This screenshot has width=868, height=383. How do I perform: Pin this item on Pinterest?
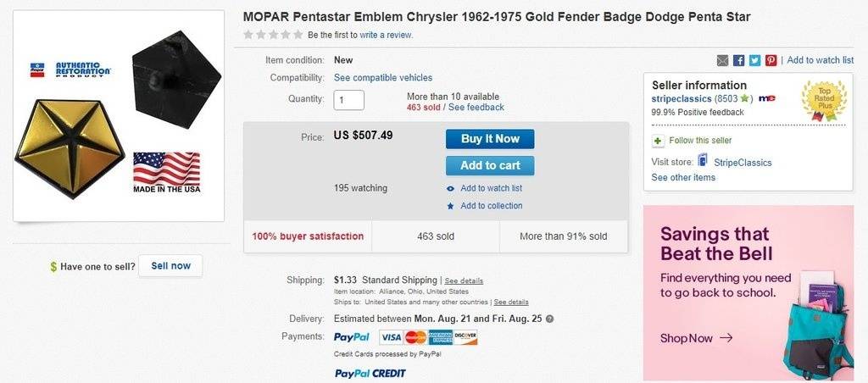point(771,60)
